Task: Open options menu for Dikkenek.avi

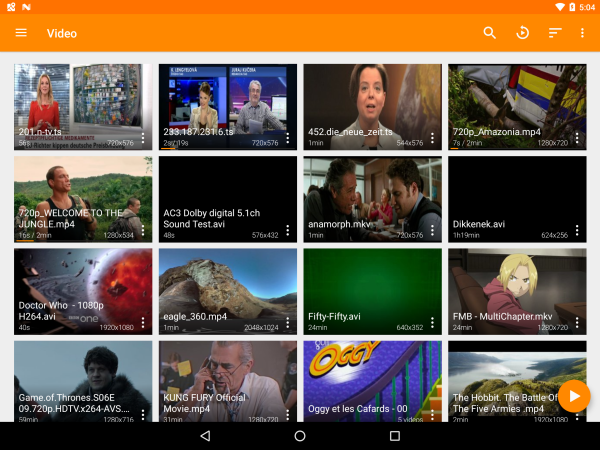Action: tap(577, 230)
